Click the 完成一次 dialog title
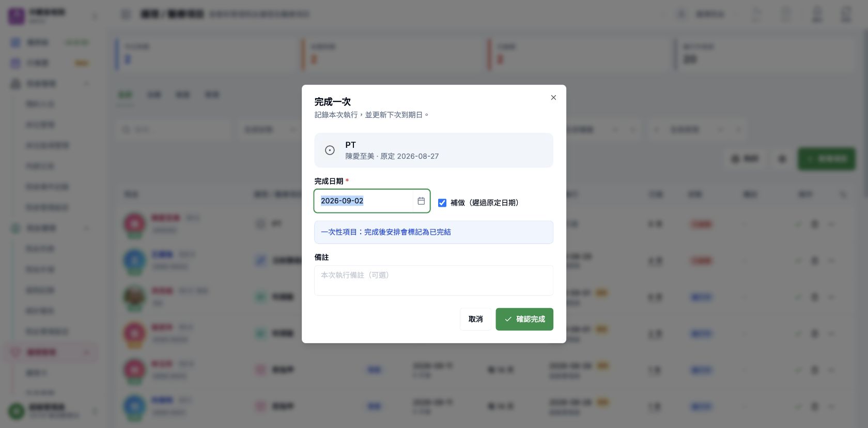The image size is (868, 428). coord(333,102)
